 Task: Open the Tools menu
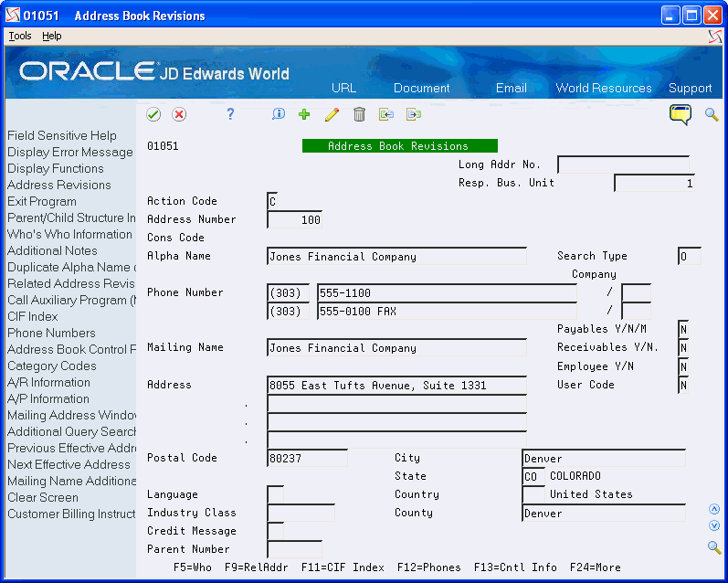tap(20, 37)
